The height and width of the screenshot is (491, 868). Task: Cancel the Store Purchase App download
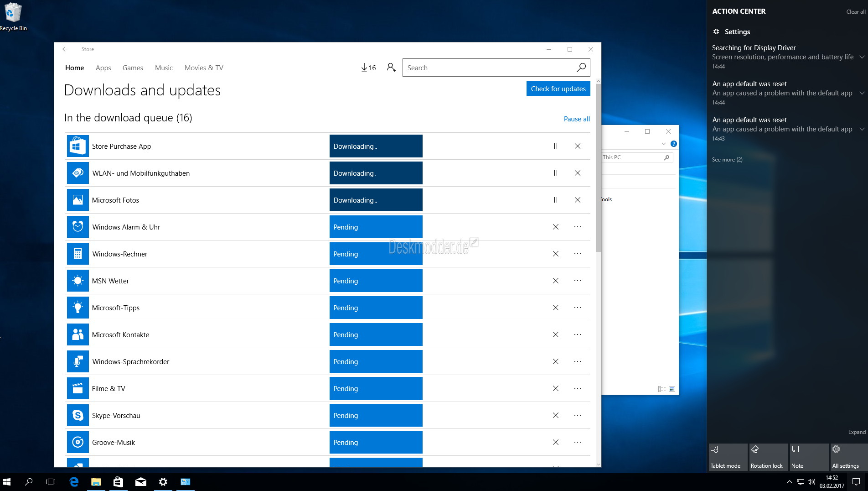coord(578,146)
